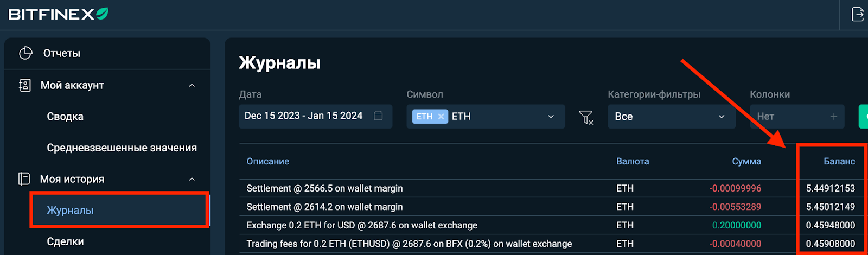This screenshot has width=868, height=255.
Task: Open the Символ ETH dropdown
Action: [486, 116]
